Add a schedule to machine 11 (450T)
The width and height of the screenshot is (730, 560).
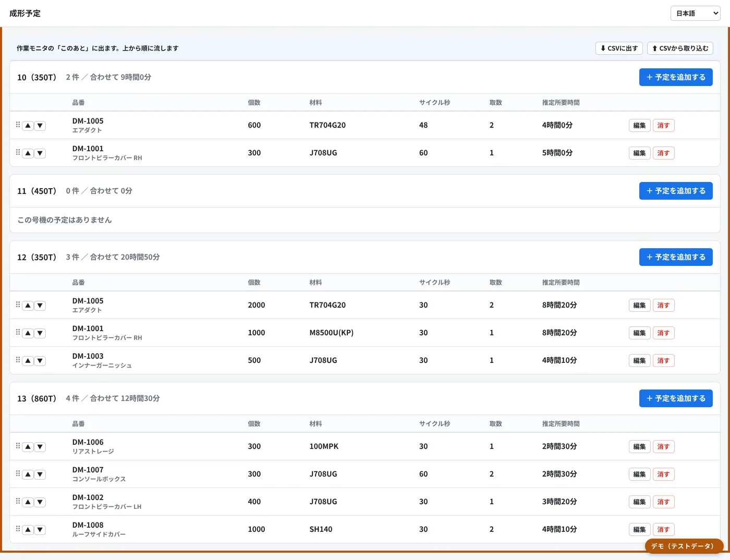676,191
